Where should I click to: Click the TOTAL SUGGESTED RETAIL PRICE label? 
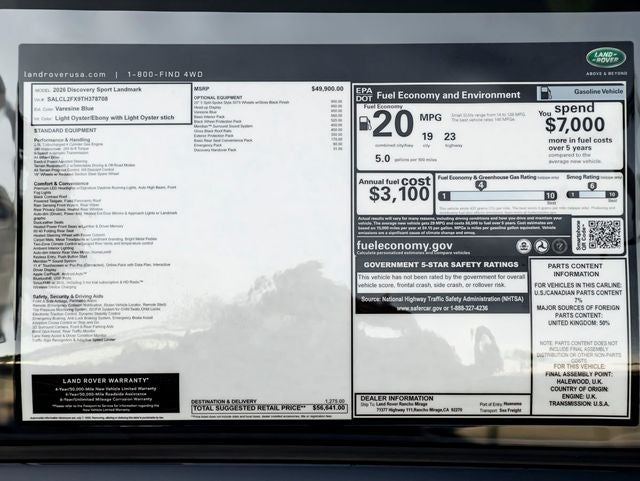[249, 408]
